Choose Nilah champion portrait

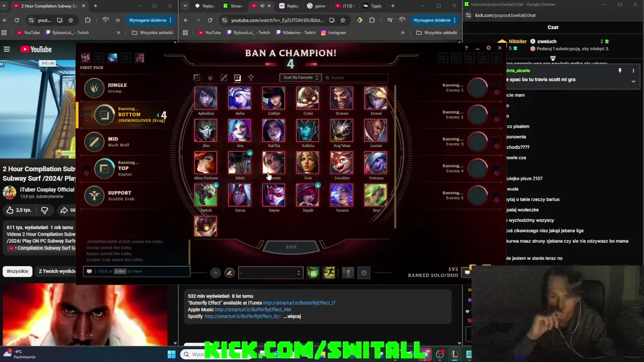(x=239, y=162)
